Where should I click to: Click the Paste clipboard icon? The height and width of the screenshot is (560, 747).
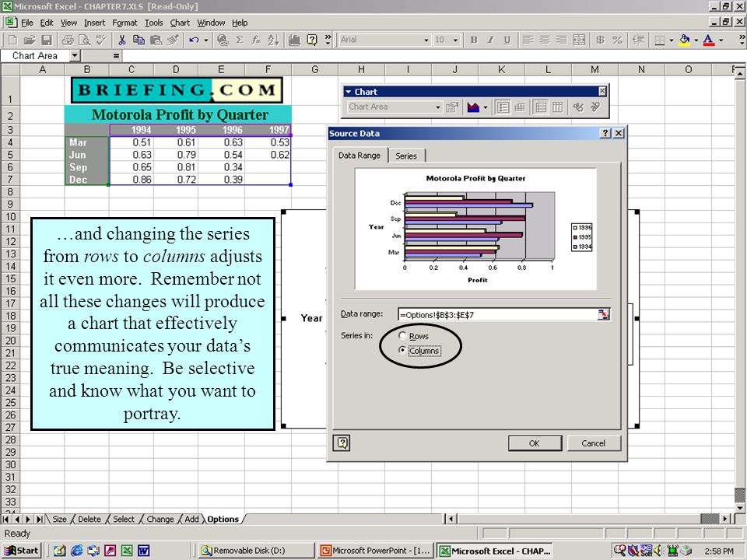tap(156, 40)
